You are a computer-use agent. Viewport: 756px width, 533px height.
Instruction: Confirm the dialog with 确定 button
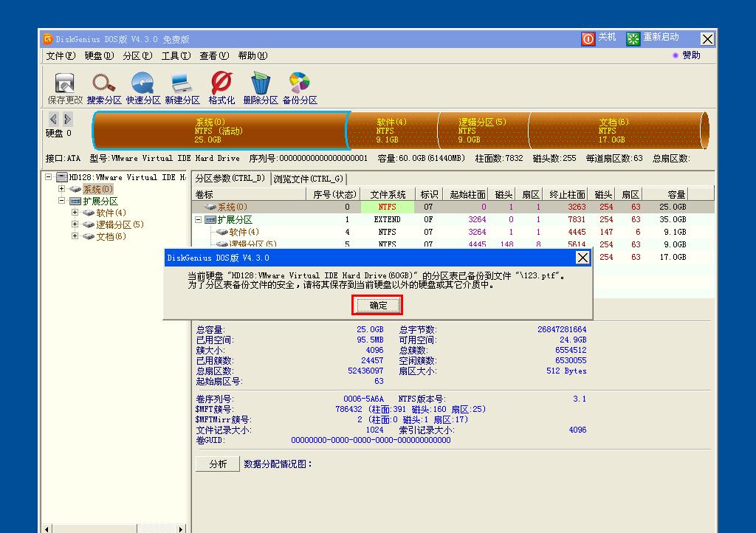(377, 305)
